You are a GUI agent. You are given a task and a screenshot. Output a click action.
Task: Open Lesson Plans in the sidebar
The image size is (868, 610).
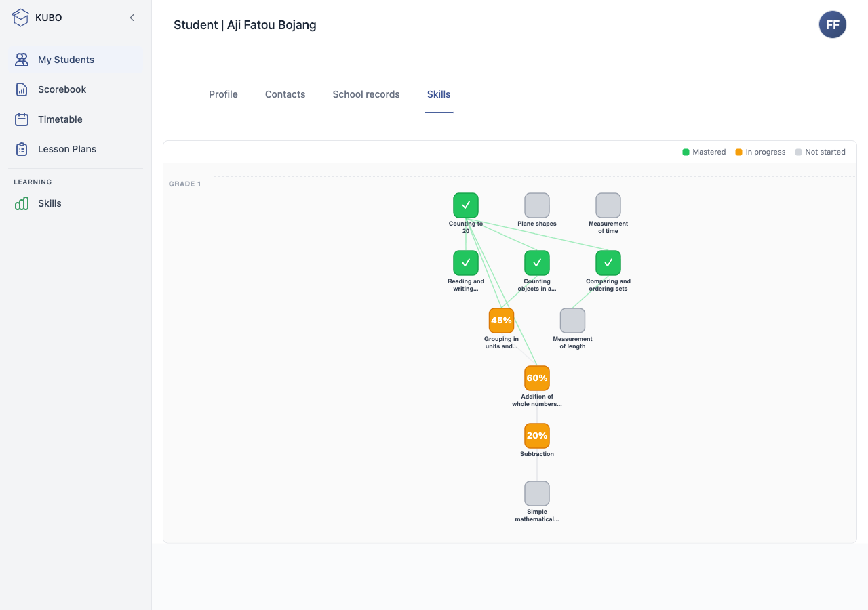click(76, 149)
